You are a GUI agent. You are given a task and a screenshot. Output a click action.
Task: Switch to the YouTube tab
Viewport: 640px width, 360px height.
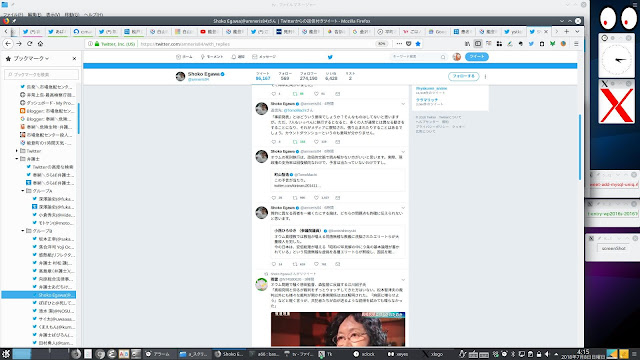click(209, 31)
